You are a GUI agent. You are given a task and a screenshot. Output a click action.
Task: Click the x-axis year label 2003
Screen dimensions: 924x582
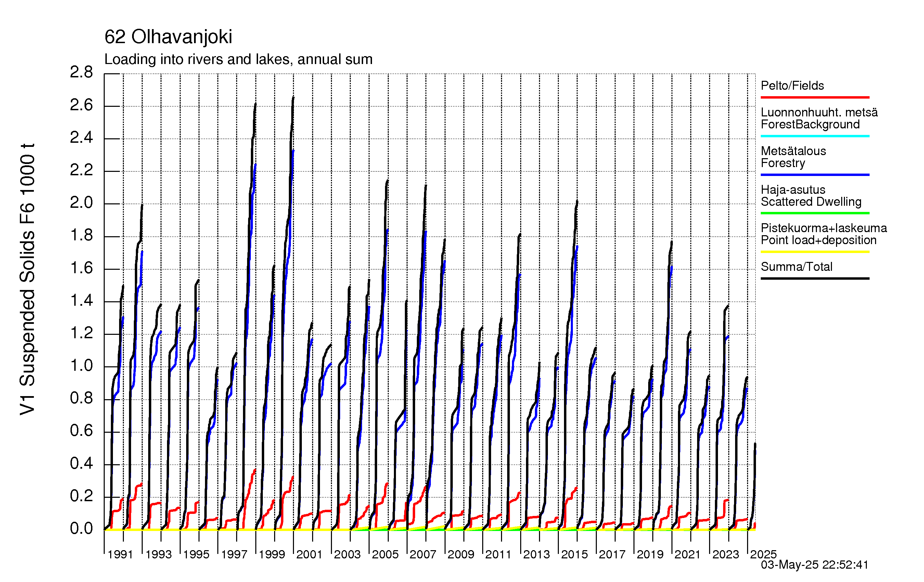pos(347,554)
